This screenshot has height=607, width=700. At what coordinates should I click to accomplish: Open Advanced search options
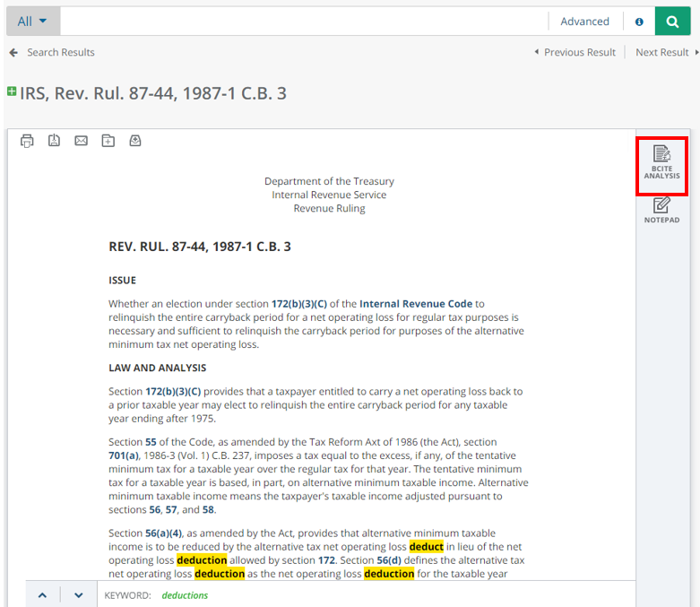click(x=584, y=22)
